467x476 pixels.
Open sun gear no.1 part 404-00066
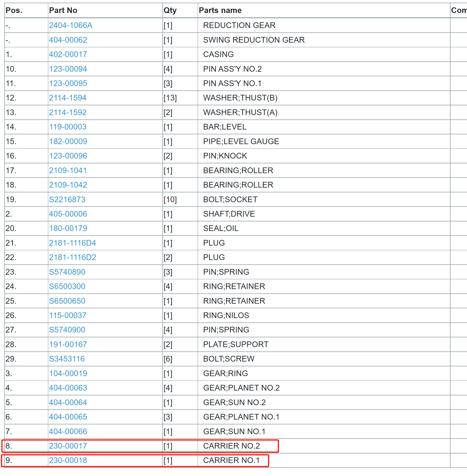point(68,432)
